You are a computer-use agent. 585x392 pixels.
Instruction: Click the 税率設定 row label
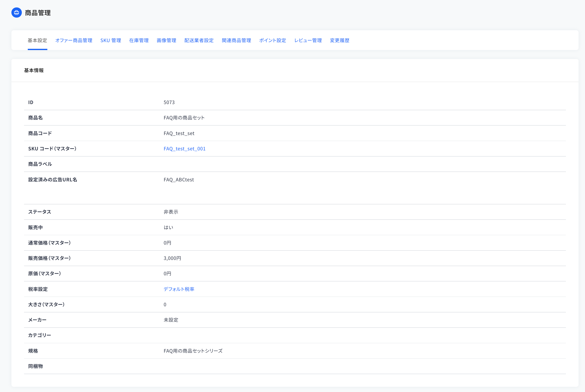click(38, 289)
